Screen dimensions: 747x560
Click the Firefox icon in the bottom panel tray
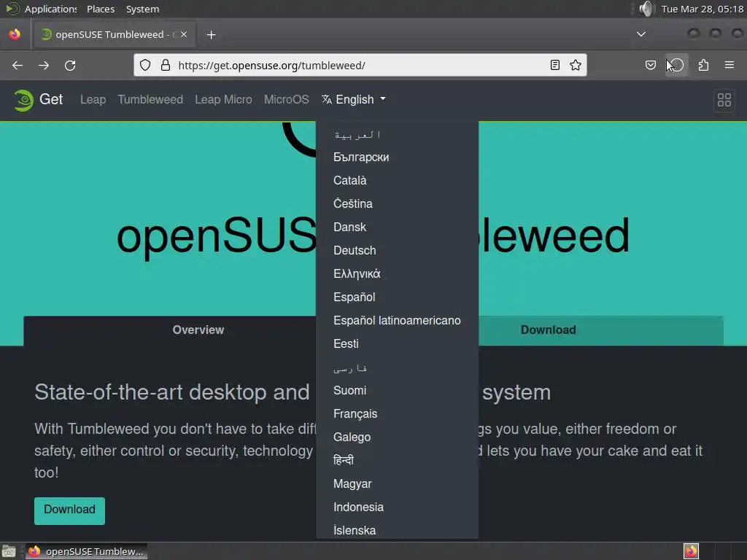pos(691,551)
